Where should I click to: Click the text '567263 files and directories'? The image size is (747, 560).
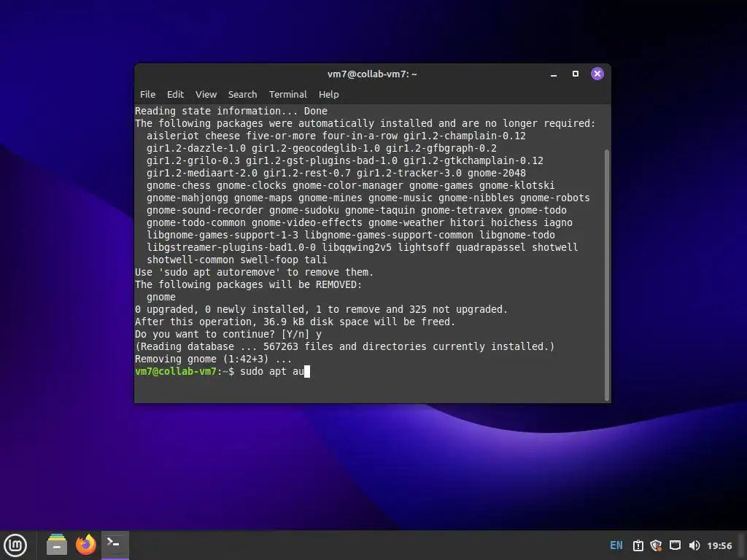click(x=345, y=346)
